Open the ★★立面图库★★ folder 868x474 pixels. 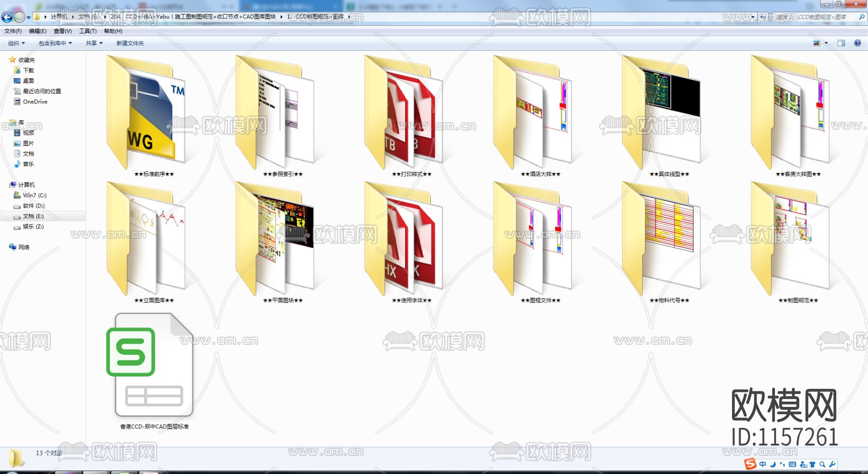tap(147, 238)
